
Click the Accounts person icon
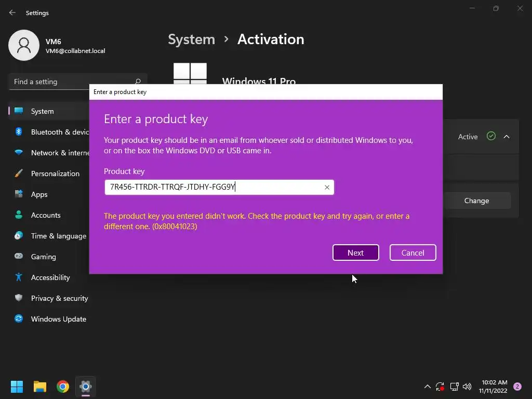coord(19,215)
